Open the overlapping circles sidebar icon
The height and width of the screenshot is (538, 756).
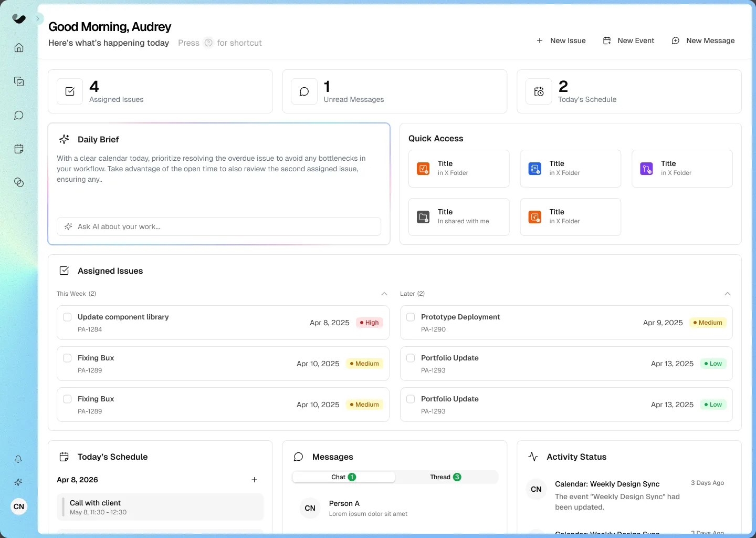pyautogui.click(x=19, y=182)
